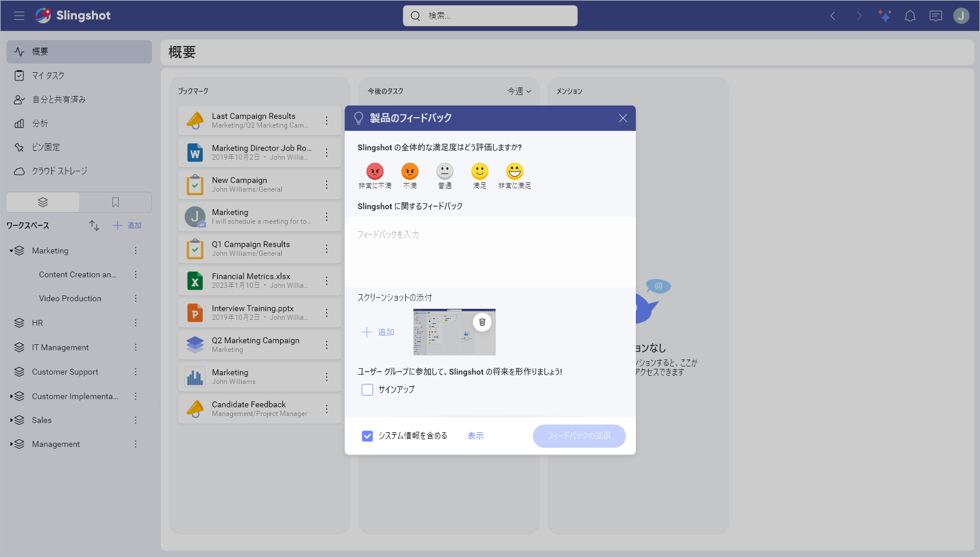The height and width of the screenshot is (557, 980).
Task: Open the chat messages icon
Action: (x=936, y=16)
